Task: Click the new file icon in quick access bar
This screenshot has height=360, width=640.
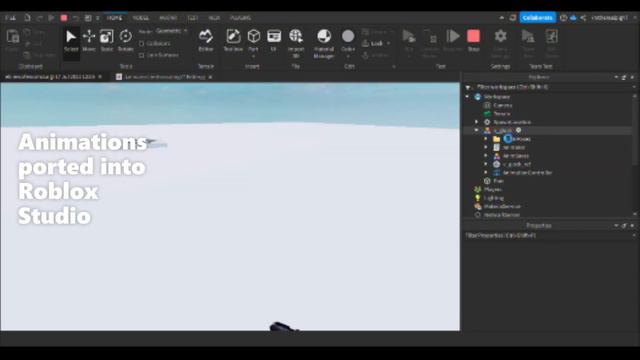Action: coord(27,18)
